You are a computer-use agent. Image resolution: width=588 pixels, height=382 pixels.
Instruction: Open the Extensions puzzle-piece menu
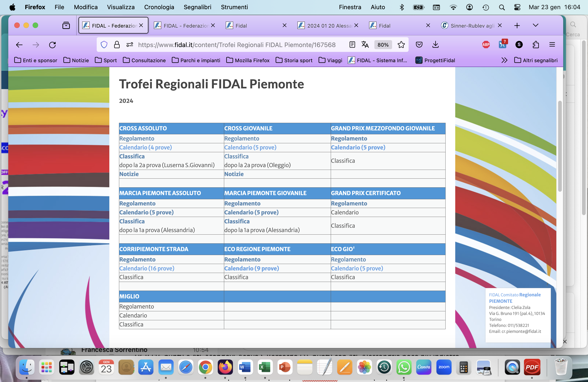click(536, 45)
